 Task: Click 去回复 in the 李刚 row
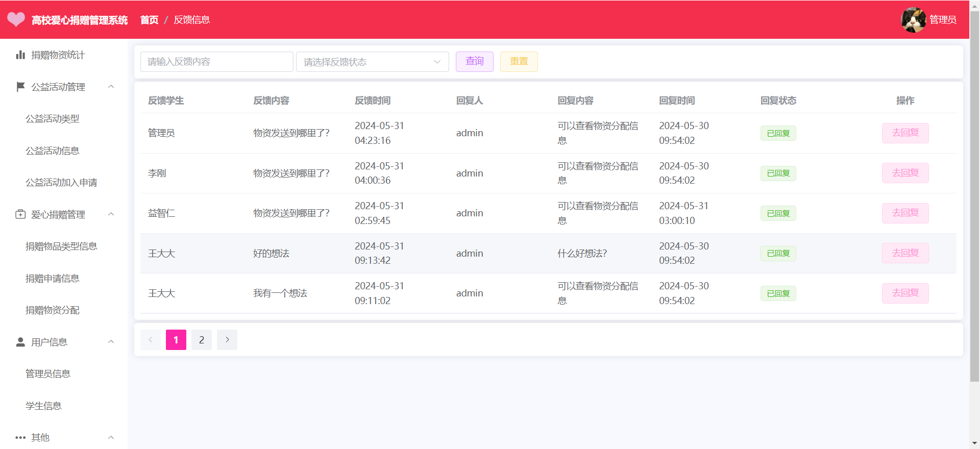905,173
